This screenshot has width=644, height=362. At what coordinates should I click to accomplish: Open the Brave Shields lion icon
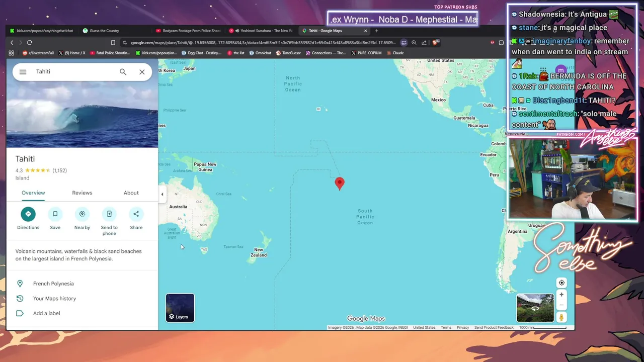point(435,43)
